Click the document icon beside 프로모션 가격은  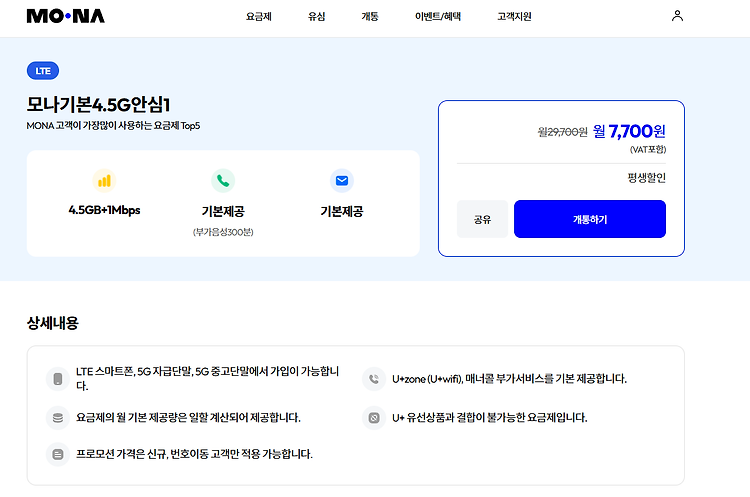pos(58,454)
